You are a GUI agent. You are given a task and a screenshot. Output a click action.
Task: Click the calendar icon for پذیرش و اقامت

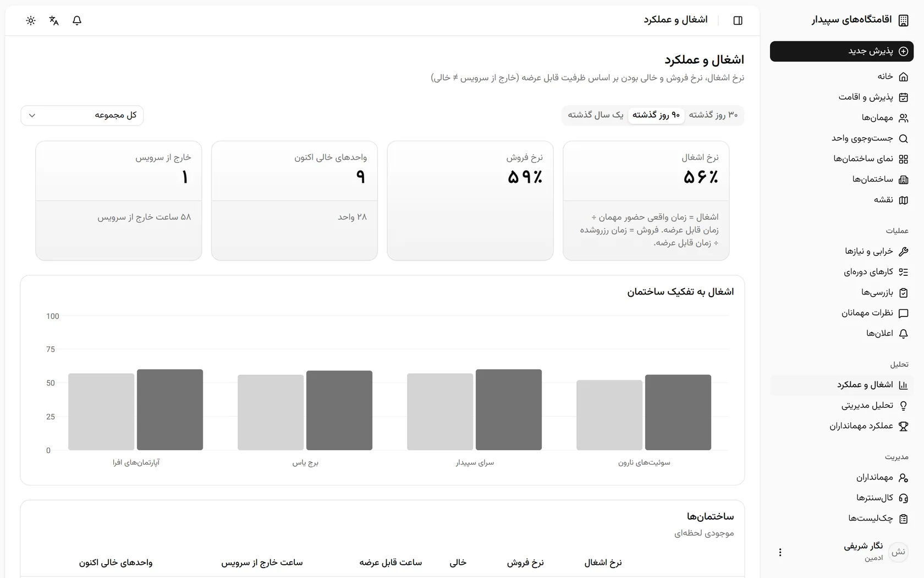click(x=903, y=97)
